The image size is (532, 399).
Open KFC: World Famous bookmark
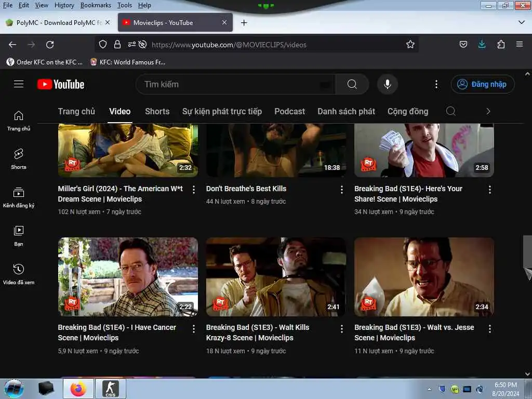[x=128, y=62]
